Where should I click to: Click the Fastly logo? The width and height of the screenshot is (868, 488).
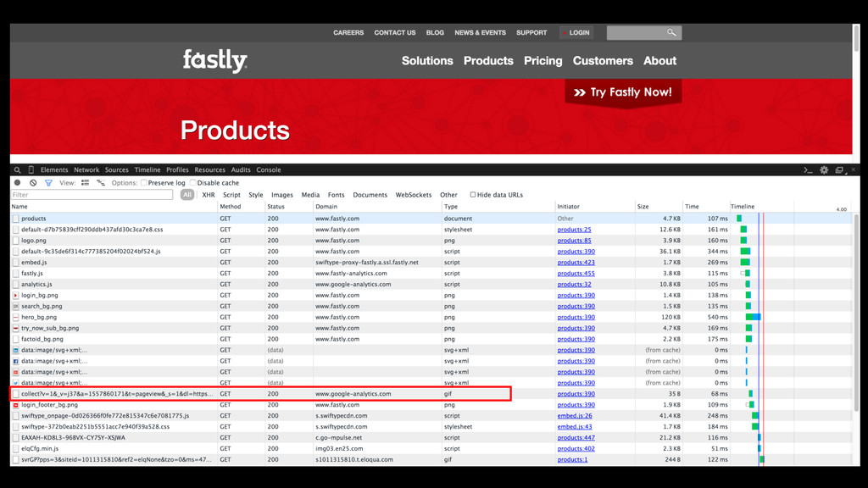215,60
